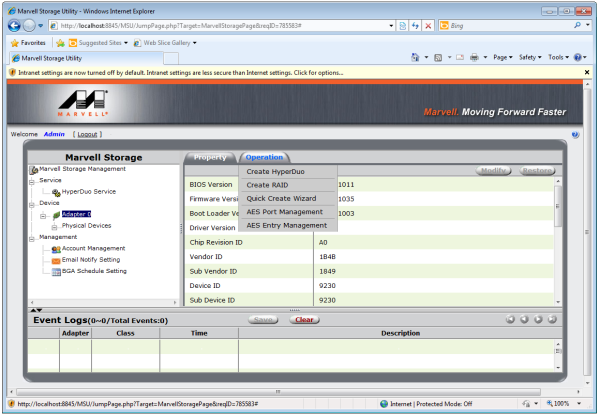This screenshot has height=417, width=600.
Task: Close the intranet information bar
Action: pos(587,72)
